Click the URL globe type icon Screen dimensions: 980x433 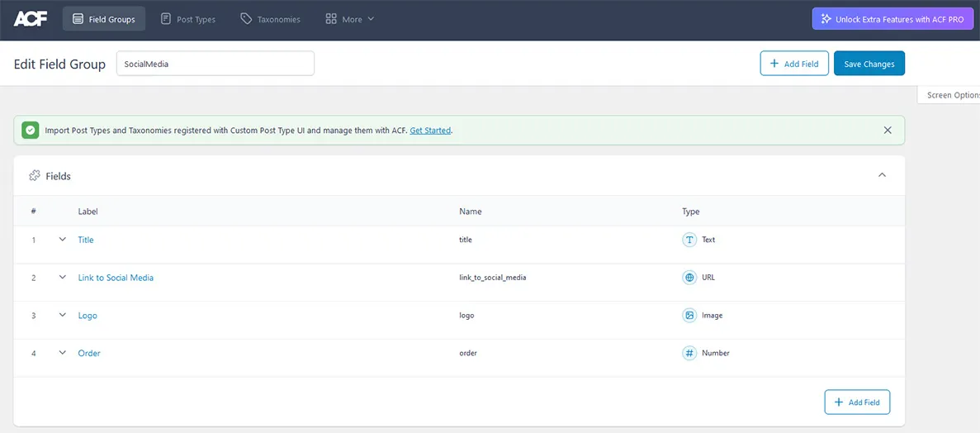[x=689, y=278]
